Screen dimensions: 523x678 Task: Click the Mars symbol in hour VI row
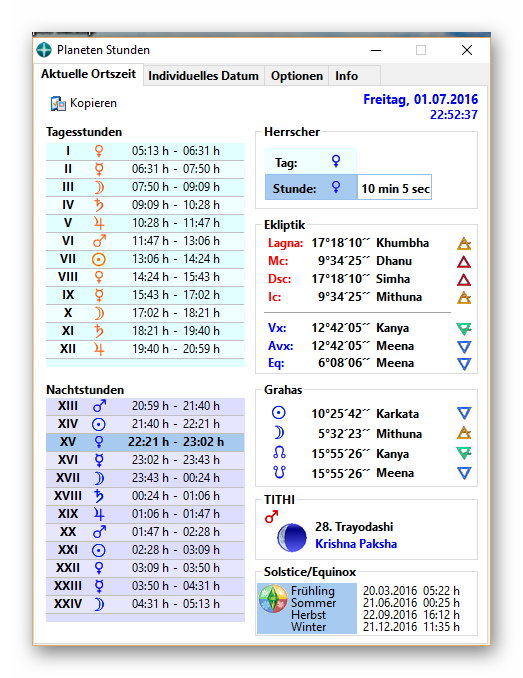point(99,241)
